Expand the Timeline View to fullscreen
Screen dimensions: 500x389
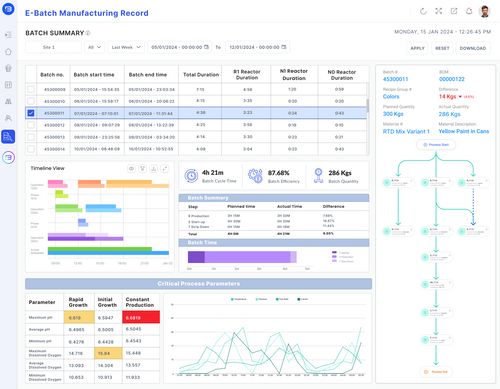pyautogui.click(x=165, y=169)
